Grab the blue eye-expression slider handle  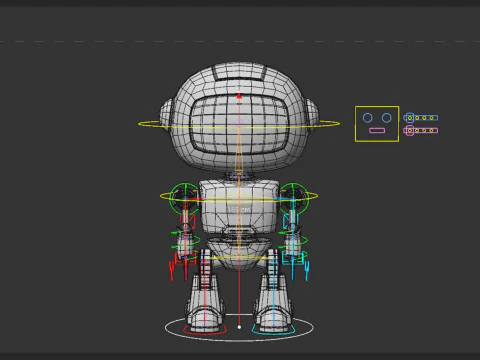[x=410, y=118]
